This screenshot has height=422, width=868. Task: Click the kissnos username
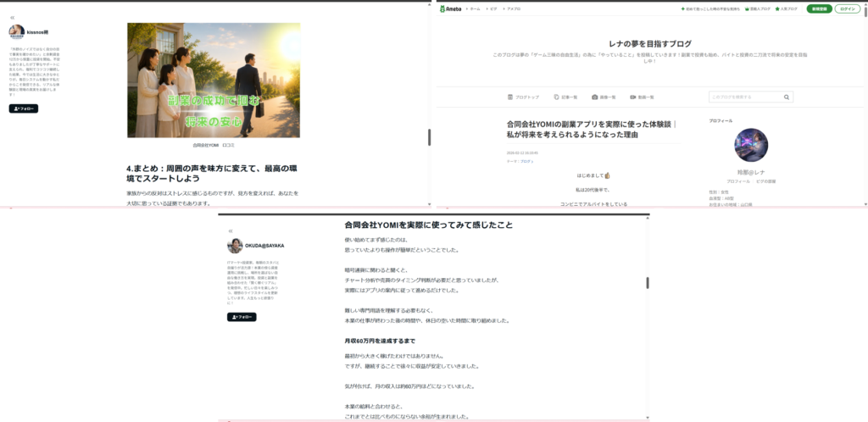[x=37, y=32]
